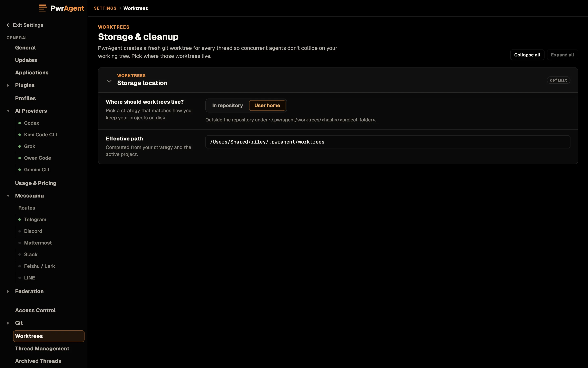588x368 pixels.
Task: Open General settings page
Action: click(x=25, y=48)
